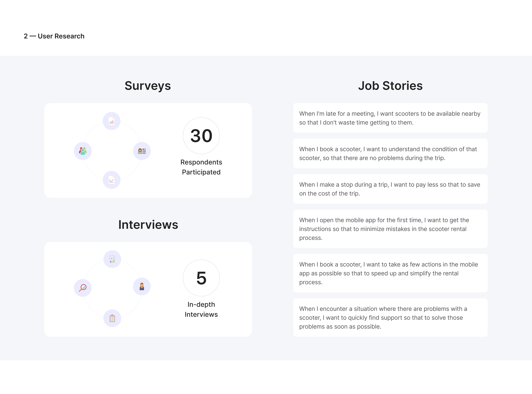Open the "late for a meeting" job story card

(x=390, y=118)
